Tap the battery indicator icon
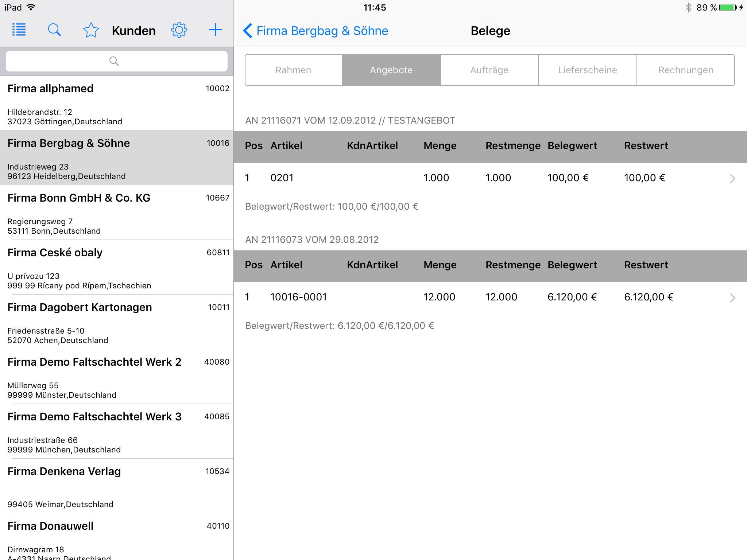This screenshot has height=560, width=747. [728, 8]
